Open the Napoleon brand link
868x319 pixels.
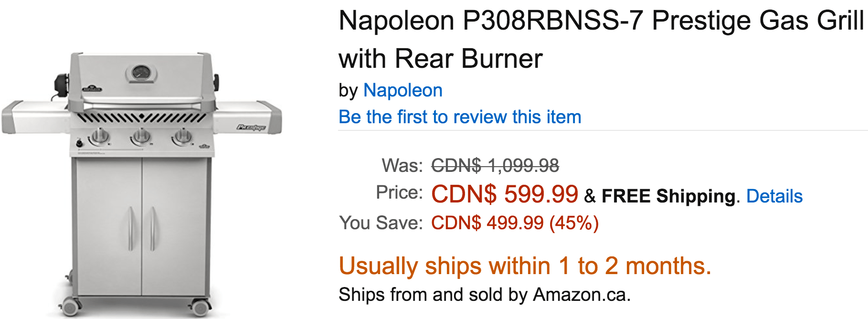(x=403, y=90)
